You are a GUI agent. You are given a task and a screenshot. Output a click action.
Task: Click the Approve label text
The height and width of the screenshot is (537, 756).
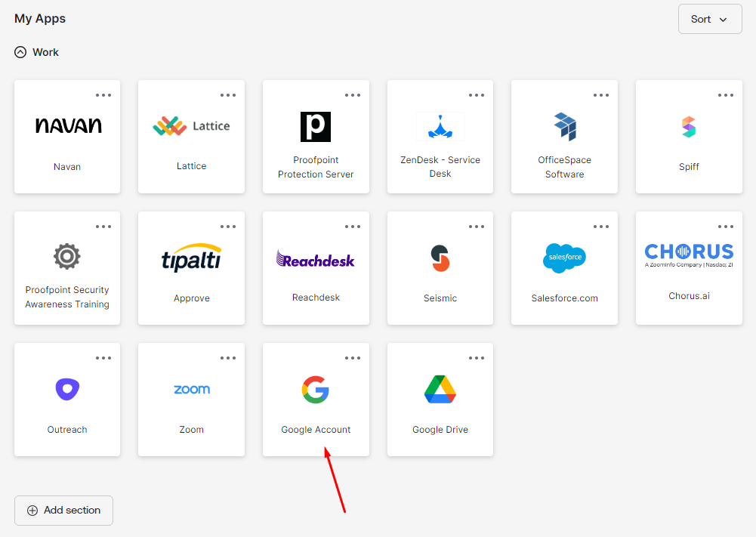191,298
